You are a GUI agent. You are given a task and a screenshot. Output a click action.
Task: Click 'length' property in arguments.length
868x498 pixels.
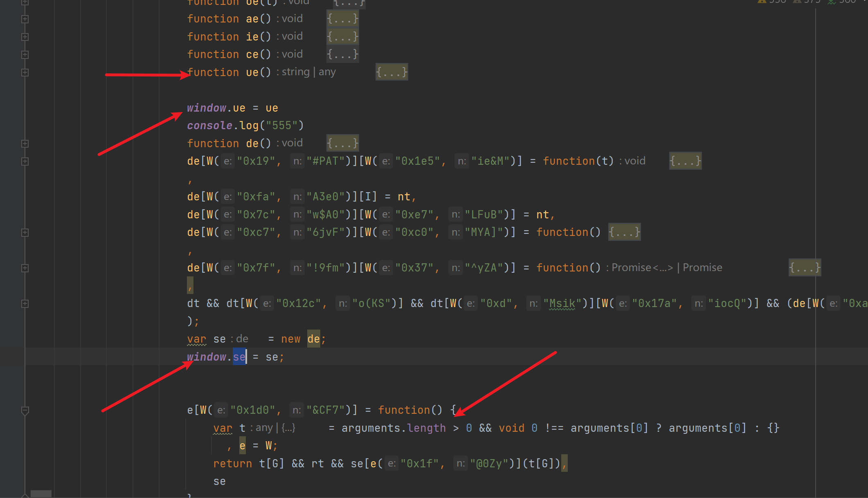[x=426, y=428]
